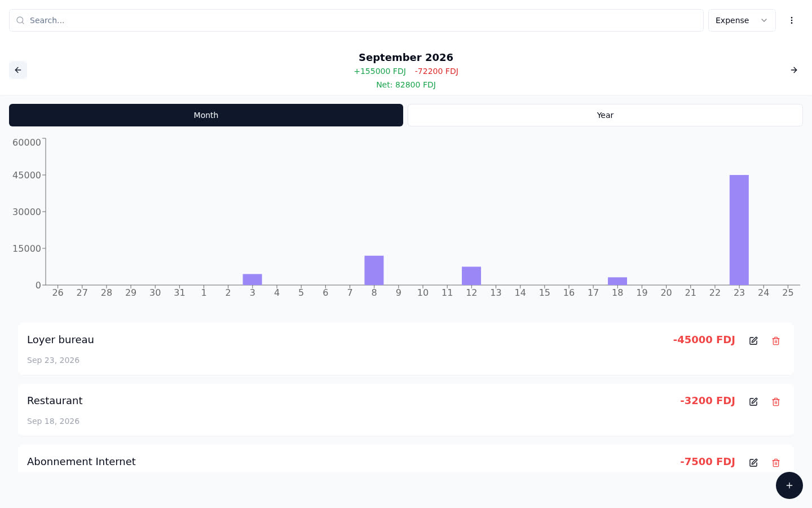Viewport: 812px width, 508px height.
Task: Open the Restaurant entry title
Action: 55,401
